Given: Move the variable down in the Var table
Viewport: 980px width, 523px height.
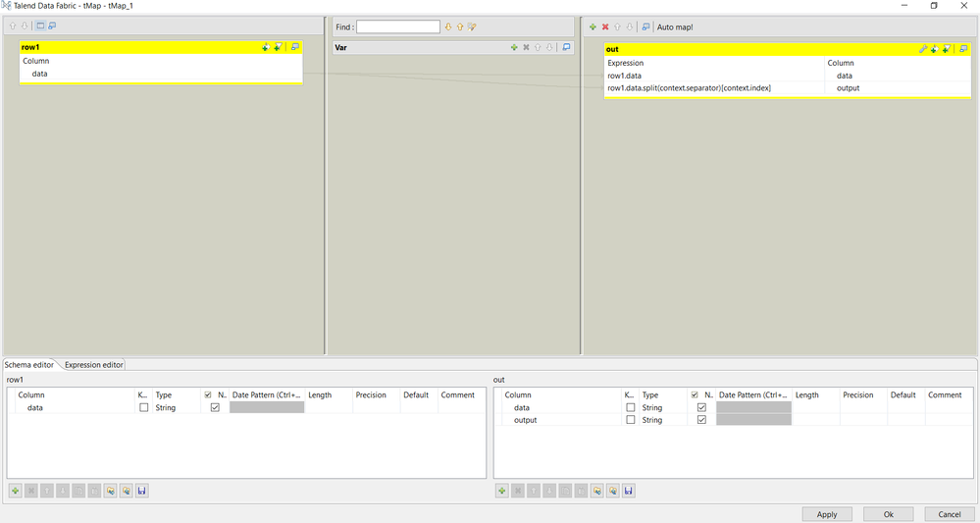Looking at the screenshot, I should click(x=549, y=47).
